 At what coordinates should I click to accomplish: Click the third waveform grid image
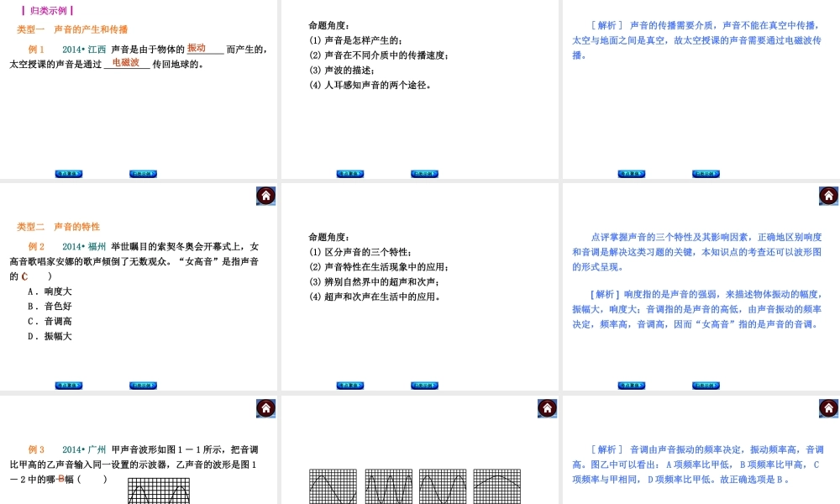(443, 486)
